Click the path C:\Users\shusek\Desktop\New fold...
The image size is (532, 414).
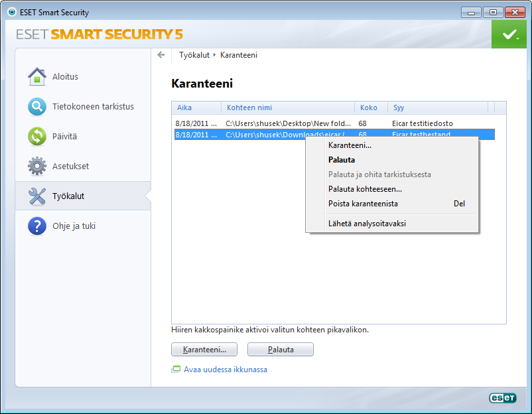tap(288, 123)
